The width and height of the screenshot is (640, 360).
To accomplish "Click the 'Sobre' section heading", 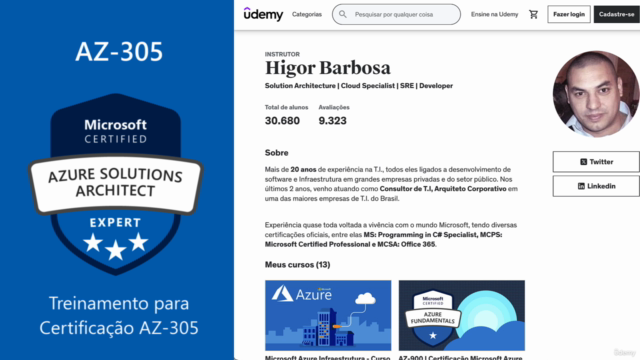I will coord(276,153).
